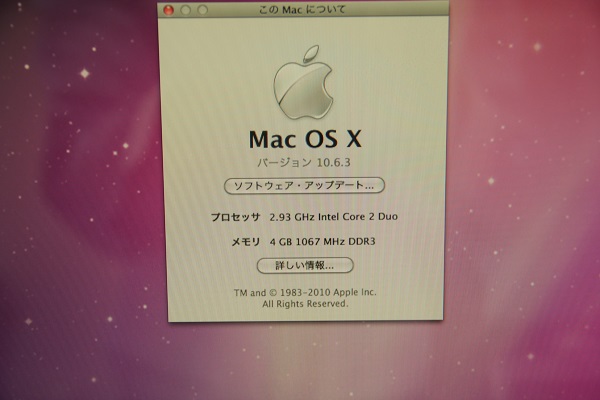Click the zoom button in the title bar
Screen dimensions: 600x400
tap(203, 10)
